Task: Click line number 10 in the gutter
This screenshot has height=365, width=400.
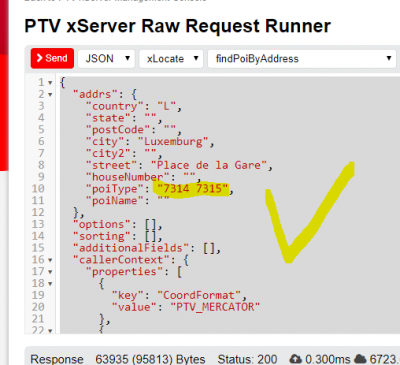Action: click(x=38, y=189)
